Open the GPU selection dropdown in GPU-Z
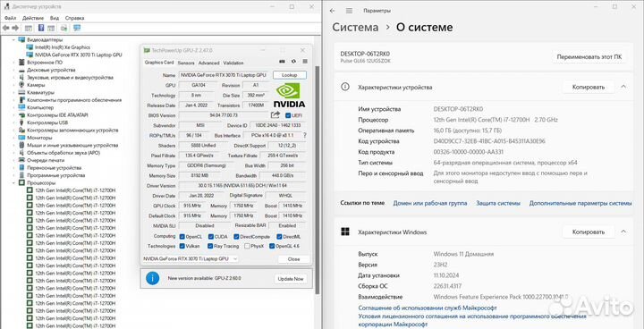The height and width of the screenshot is (329, 644). pyautogui.click(x=191, y=258)
